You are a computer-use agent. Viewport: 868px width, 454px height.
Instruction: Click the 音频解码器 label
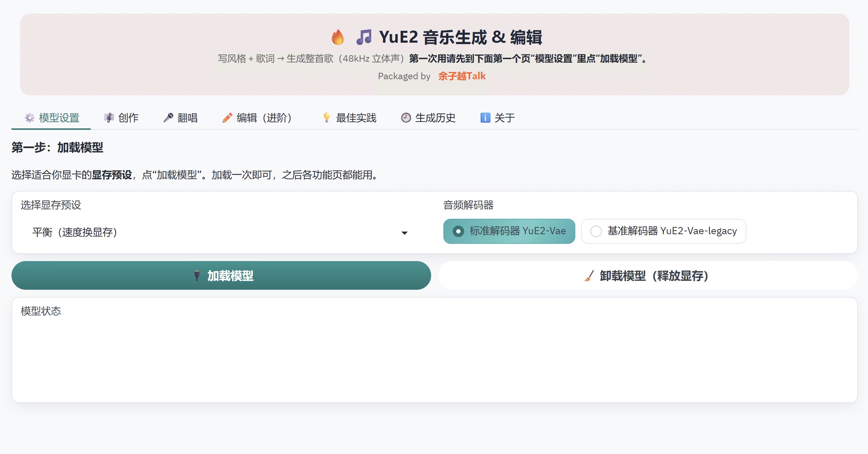pyautogui.click(x=468, y=205)
